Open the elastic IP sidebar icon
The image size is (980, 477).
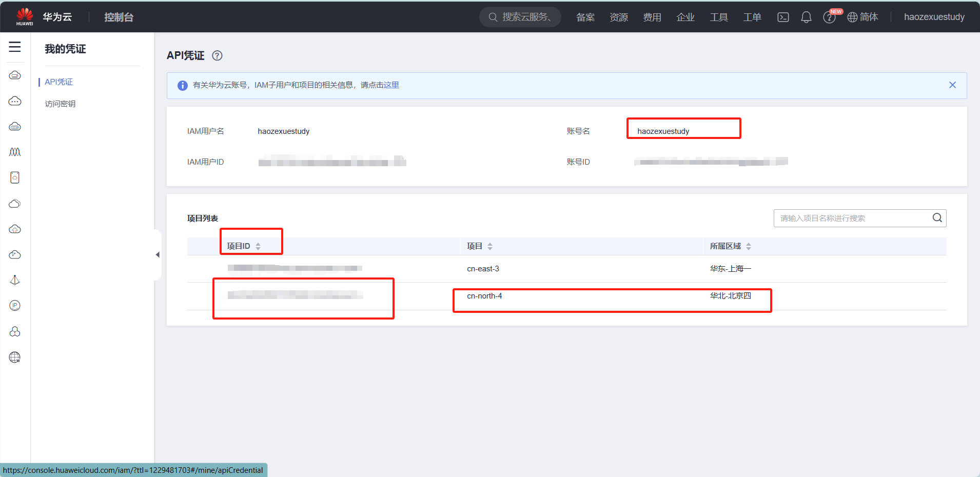[15, 306]
